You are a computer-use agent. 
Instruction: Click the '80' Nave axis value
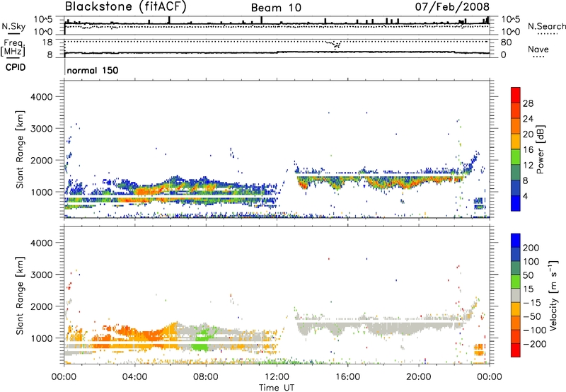pyautogui.click(x=506, y=42)
